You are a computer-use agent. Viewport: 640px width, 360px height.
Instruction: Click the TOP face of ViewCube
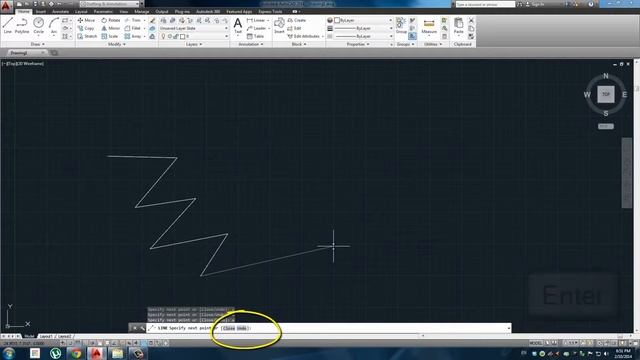tap(606, 94)
